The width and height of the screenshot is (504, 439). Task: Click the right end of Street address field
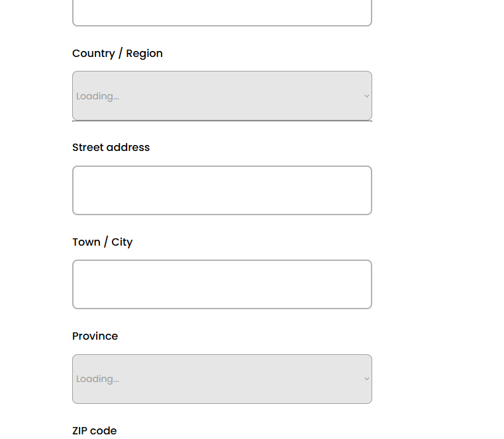tap(364, 191)
